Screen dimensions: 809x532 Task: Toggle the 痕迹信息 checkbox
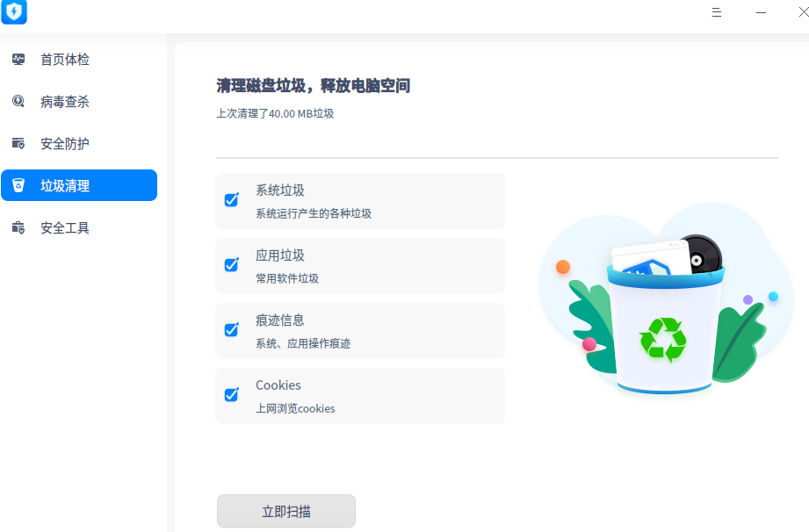point(232,330)
